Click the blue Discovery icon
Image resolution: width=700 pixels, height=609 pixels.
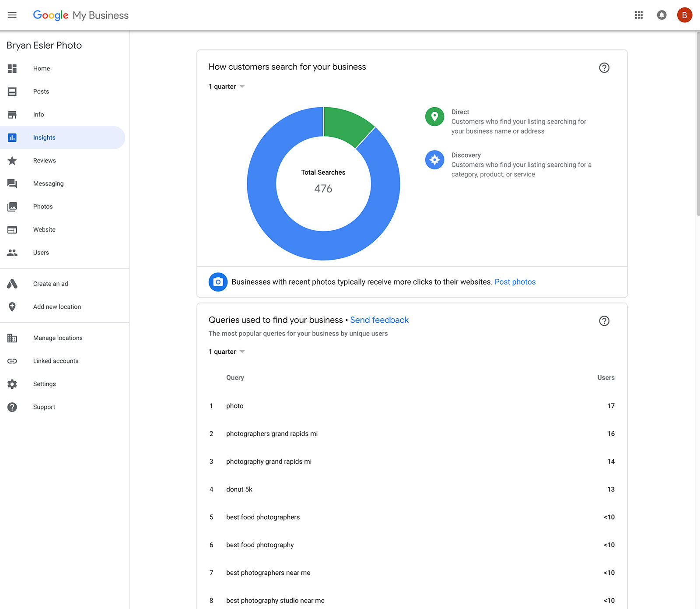[x=434, y=160]
